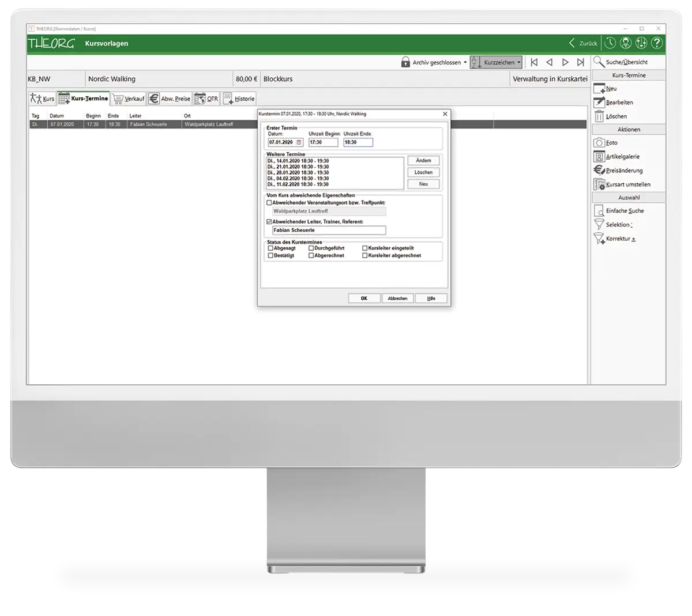Open the Artikelgalerie icon
Image resolution: width=692 pixels, height=616 pixels.
coord(599,157)
